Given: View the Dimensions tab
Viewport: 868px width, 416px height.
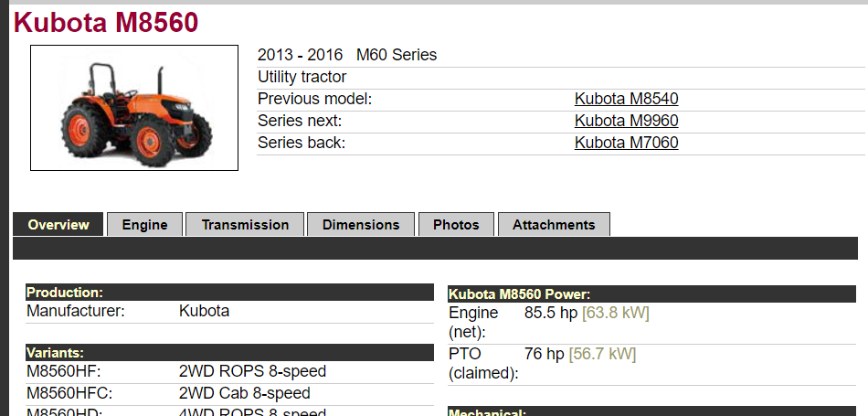Looking at the screenshot, I should point(361,224).
